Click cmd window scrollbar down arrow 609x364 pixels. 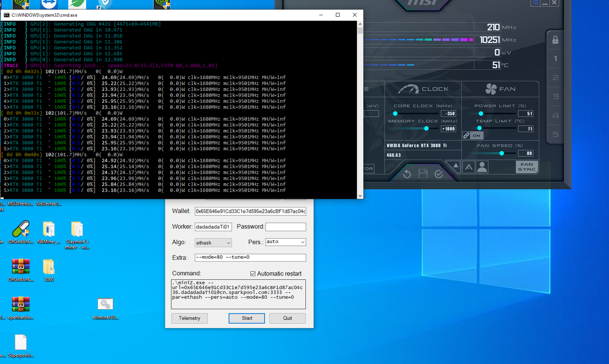tap(360, 195)
